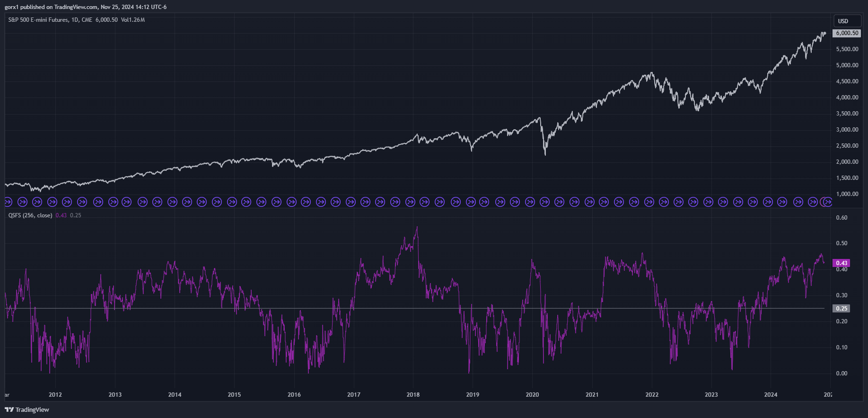Click the purple 0.43 value in QSFS legend
Viewport: 868px width, 418px height.
point(61,215)
